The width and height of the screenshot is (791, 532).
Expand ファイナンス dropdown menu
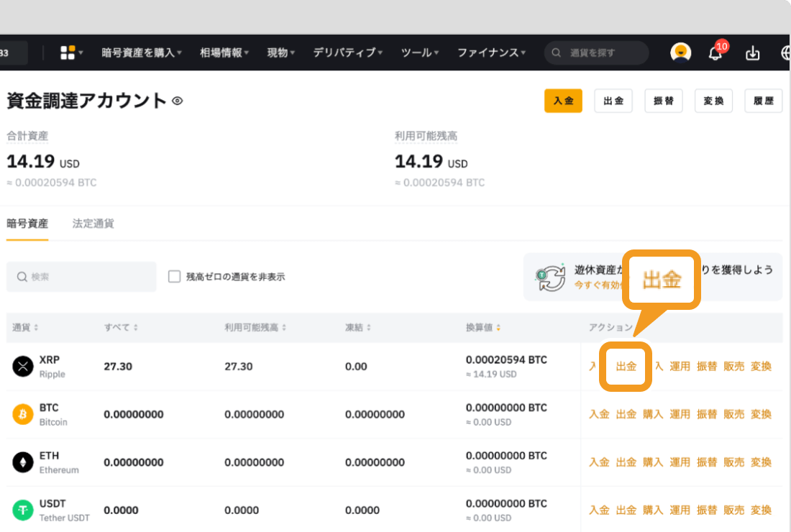pos(491,52)
